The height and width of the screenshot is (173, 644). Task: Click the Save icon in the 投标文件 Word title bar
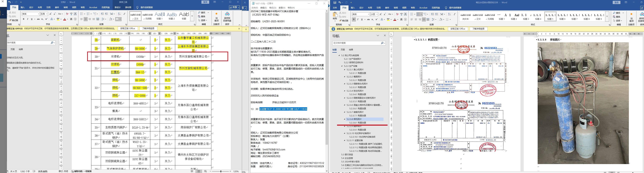coord(335,3)
